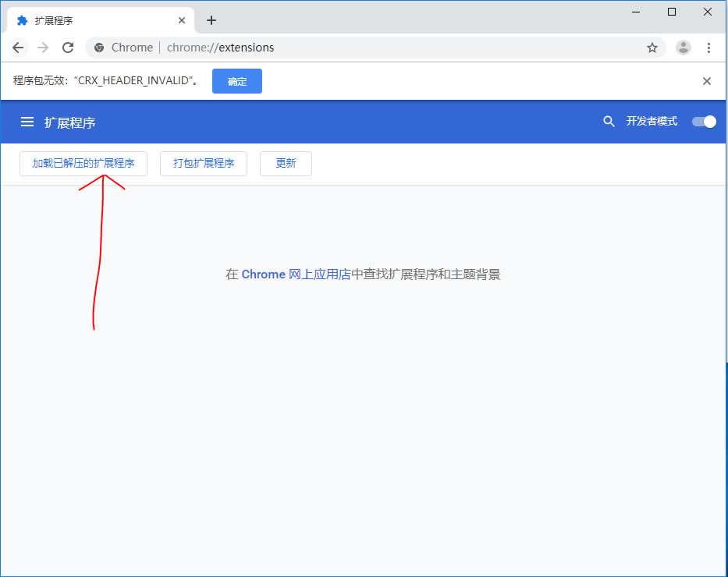The width and height of the screenshot is (728, 577).
Task: Click 确定 to dismiss the CRX error
Action: (x=236, y=80)
